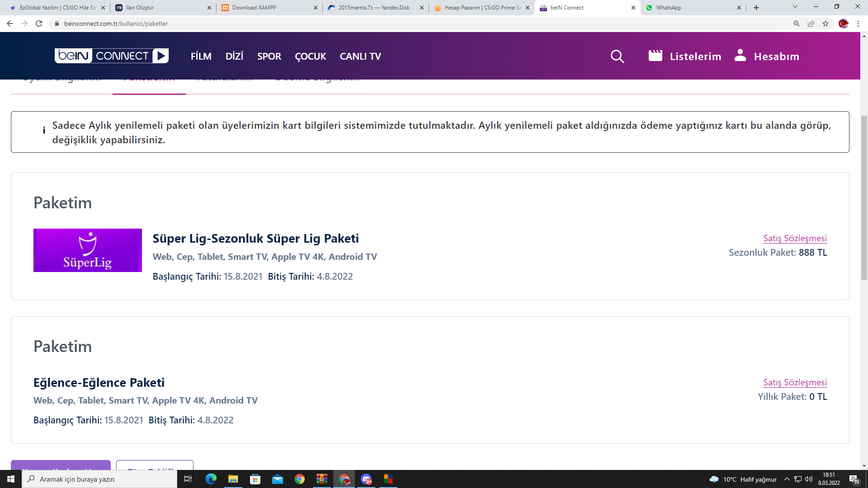Open Satış Sözleşmesi for Süper Lig package
Screen dimensions: 868x488
[x=795, y=238]
